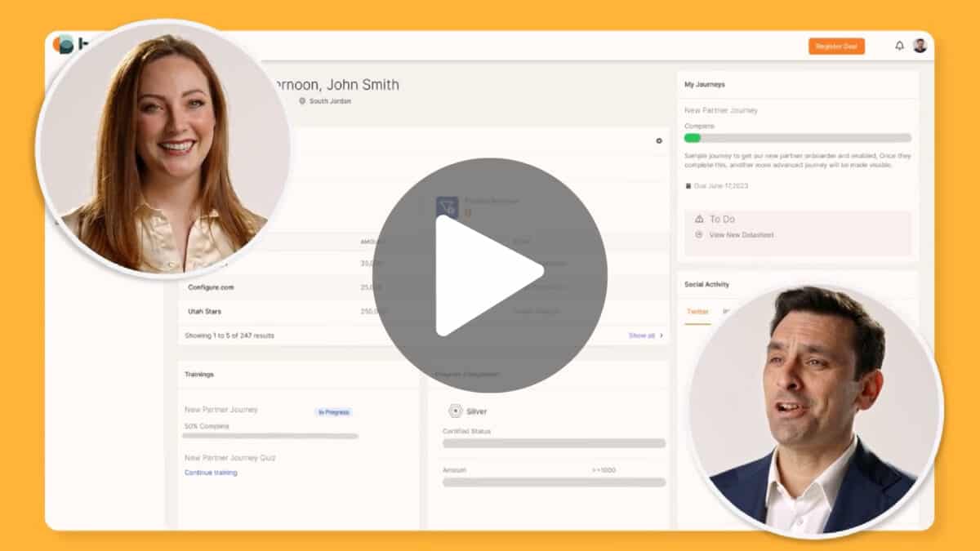Follow the Continue training link
The height and width of the screenshot is (551, 980).
click(211, 473)
